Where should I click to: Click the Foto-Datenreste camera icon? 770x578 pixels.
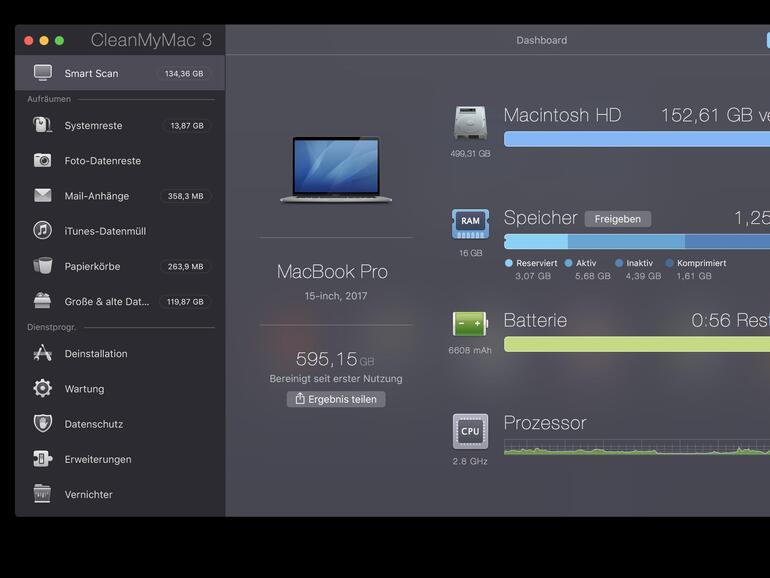pos(43,160)
